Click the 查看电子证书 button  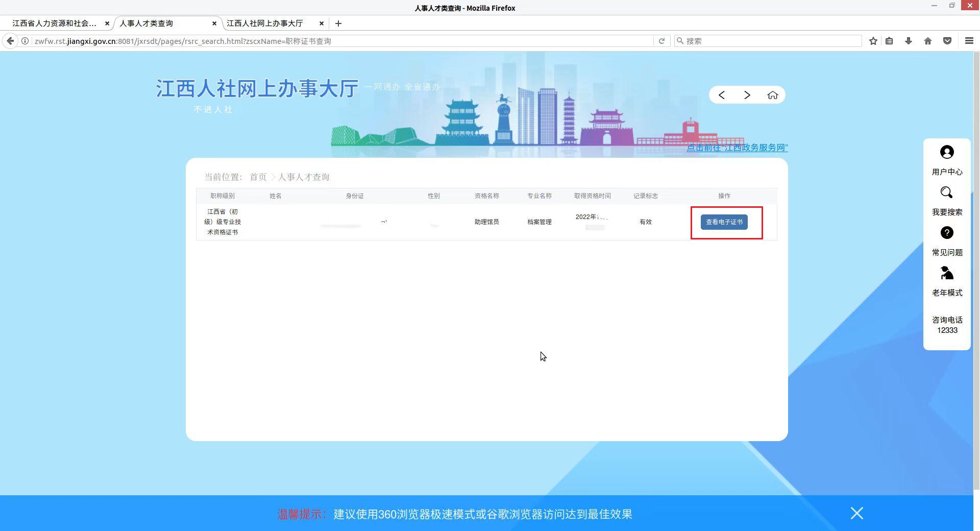(x=724, y=222)
